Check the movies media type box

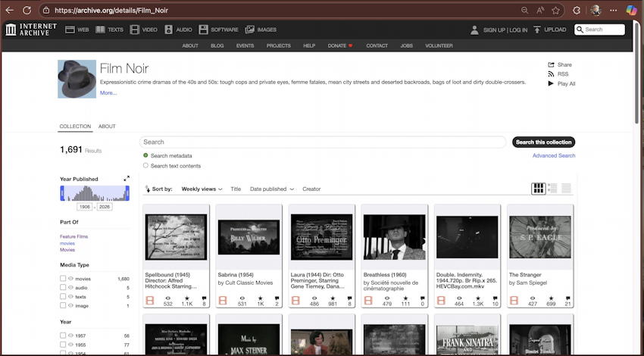63,279
